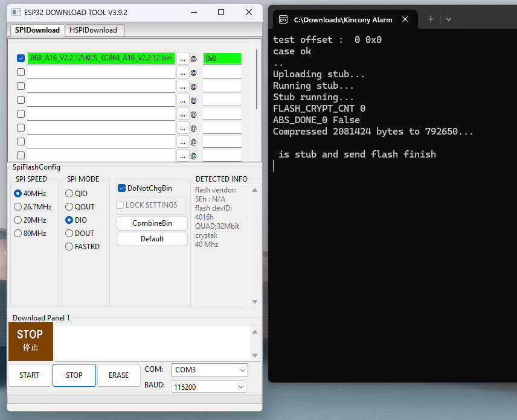517x420 pixels.
Task: Select the 80MHz SPI speed option
Action: [18, 234]
